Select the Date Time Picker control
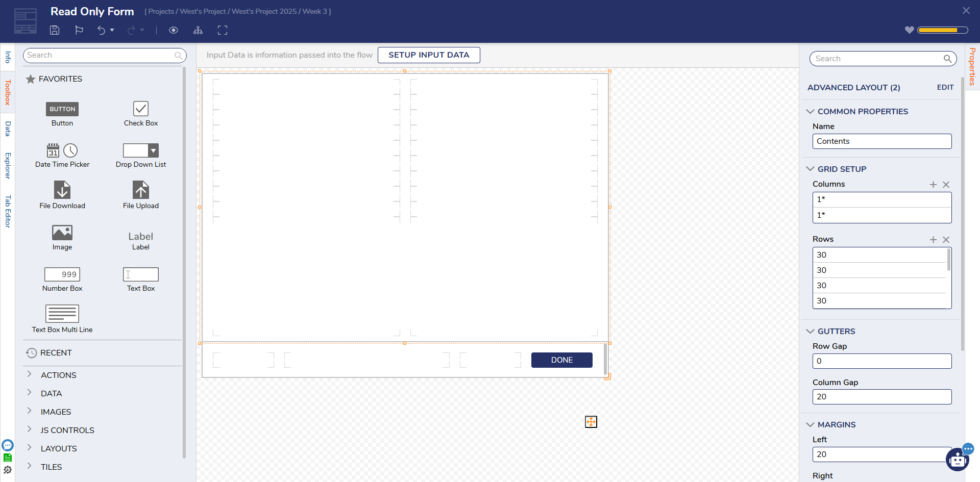This screenshot has height=482, width=980. (x=62, y=155)
